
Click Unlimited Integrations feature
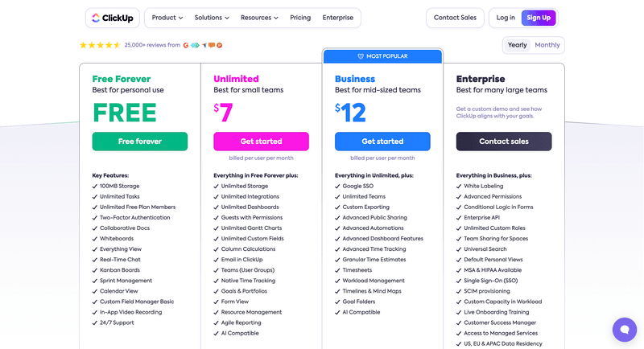(x=250, y=197)
